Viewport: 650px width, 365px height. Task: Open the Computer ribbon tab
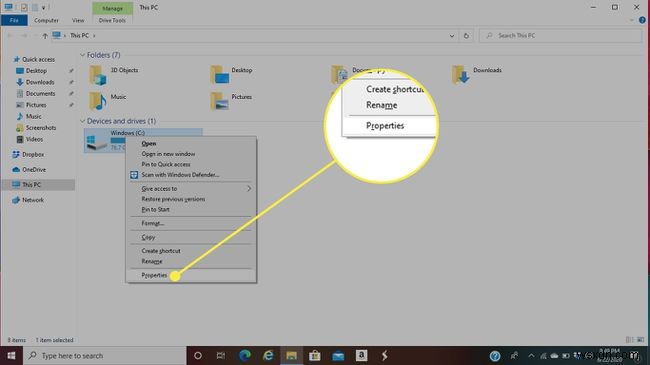(46, 20)
